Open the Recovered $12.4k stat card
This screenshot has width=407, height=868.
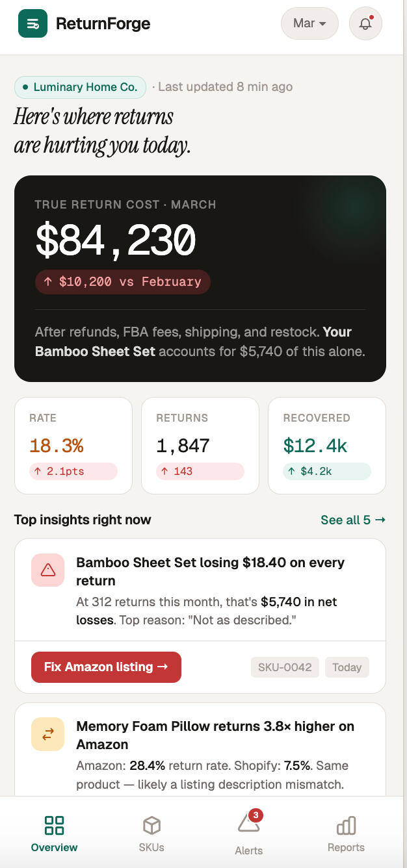(x=327, y=446)
